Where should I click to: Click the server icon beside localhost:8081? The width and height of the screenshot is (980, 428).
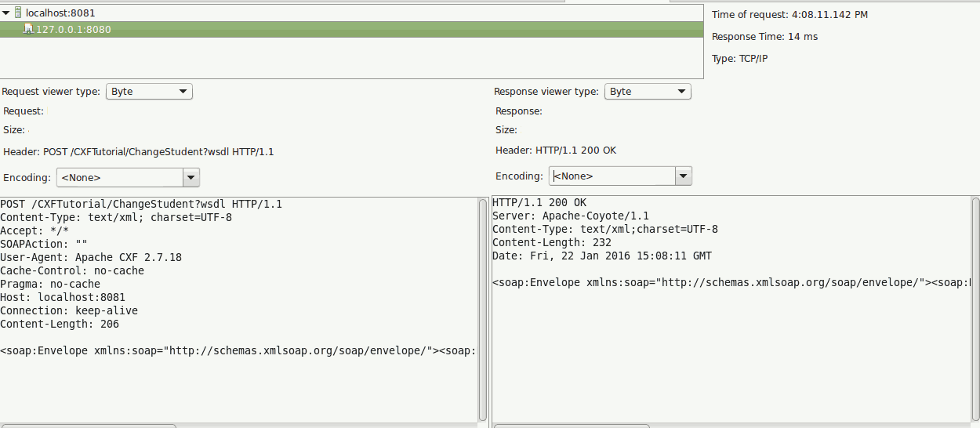pos(17,13)
